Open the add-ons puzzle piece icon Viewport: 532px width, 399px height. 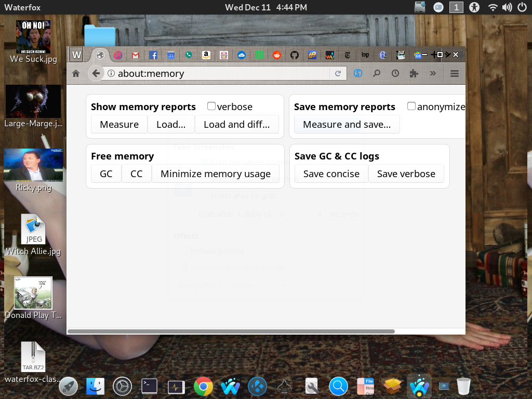(414, 73)
